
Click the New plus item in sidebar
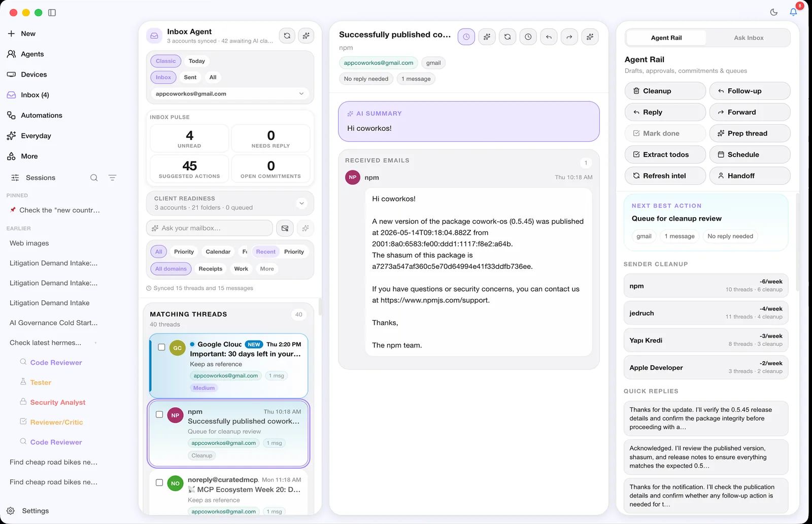[28, 33]
